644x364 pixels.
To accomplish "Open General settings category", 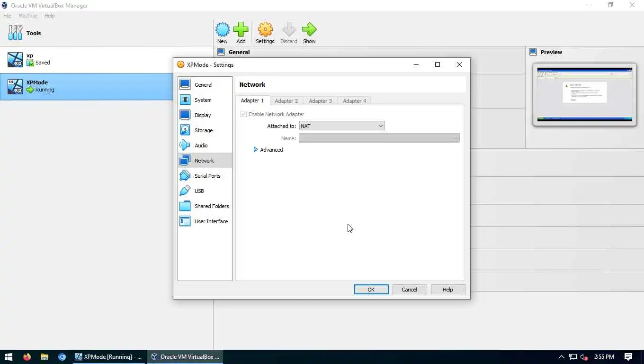I will click(205, 85).
